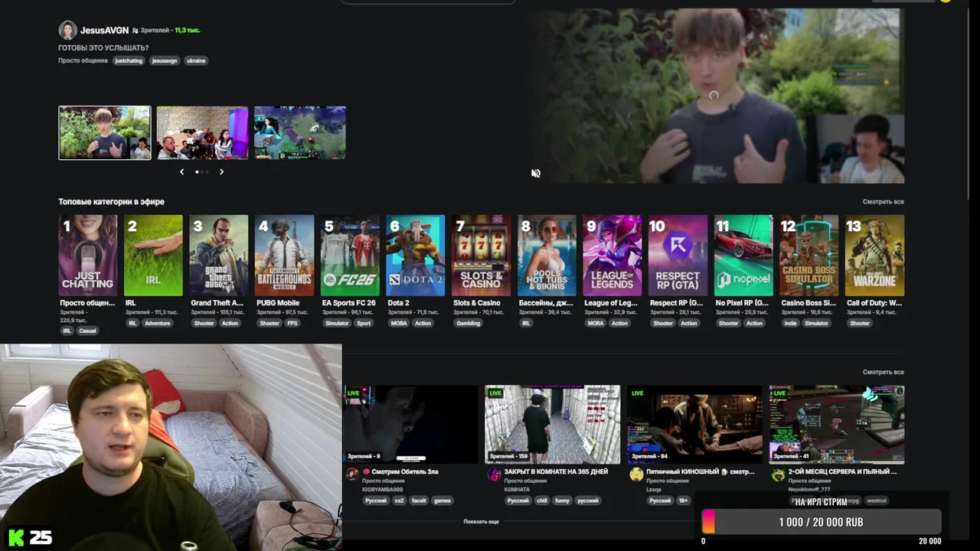980x551 pixels.
Task: Open IRL category card
Action: click(153, 256)
